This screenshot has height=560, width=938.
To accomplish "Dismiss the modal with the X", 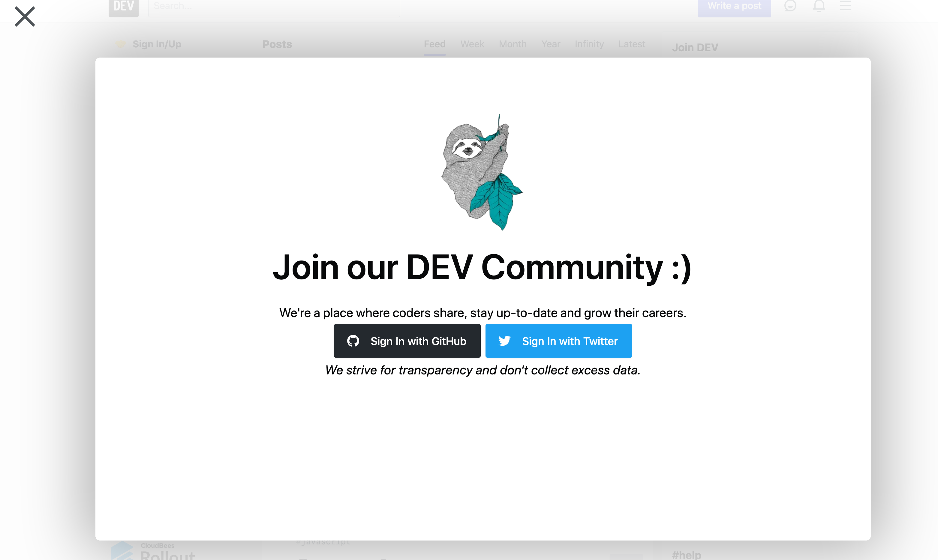I will tap(25, 16).
